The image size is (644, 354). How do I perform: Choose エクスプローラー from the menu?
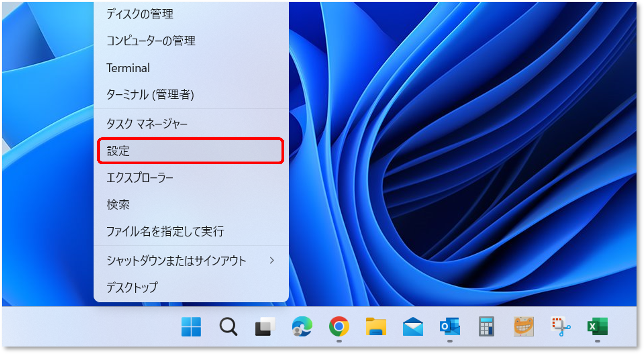click(x=191, y=178)
